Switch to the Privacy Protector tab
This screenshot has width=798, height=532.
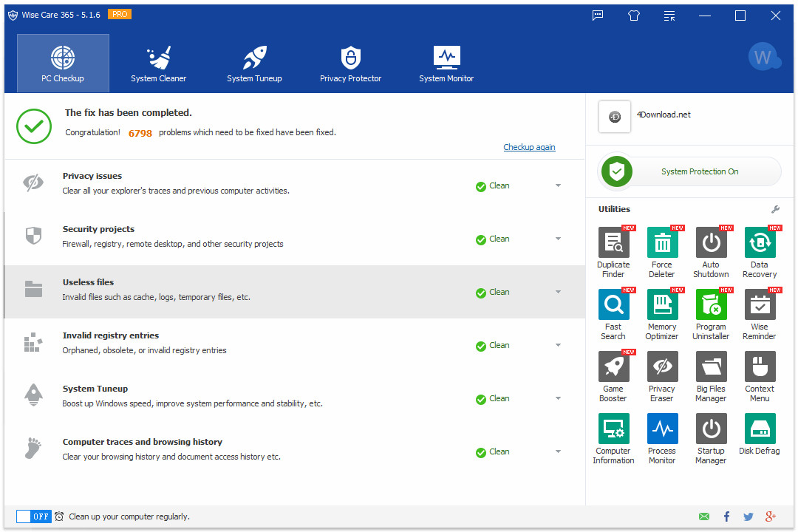point(351,64)
